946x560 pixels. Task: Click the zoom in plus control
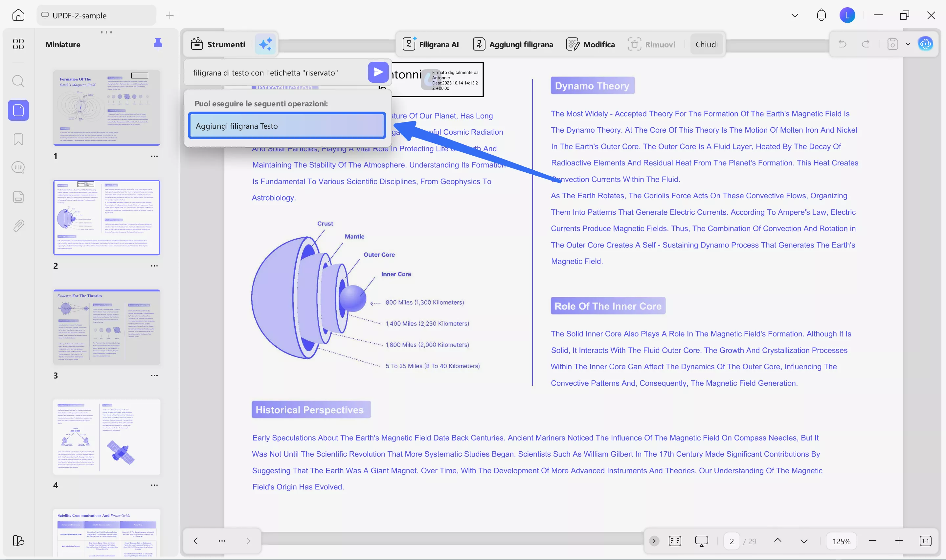tap(899, 541)
